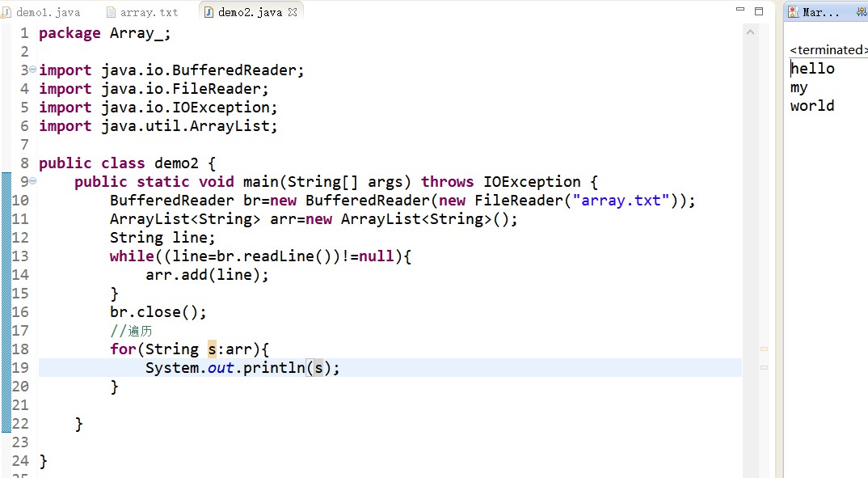Click 'throws' keyword on line 9
The image size is (868, 478).
pos(447,182)
